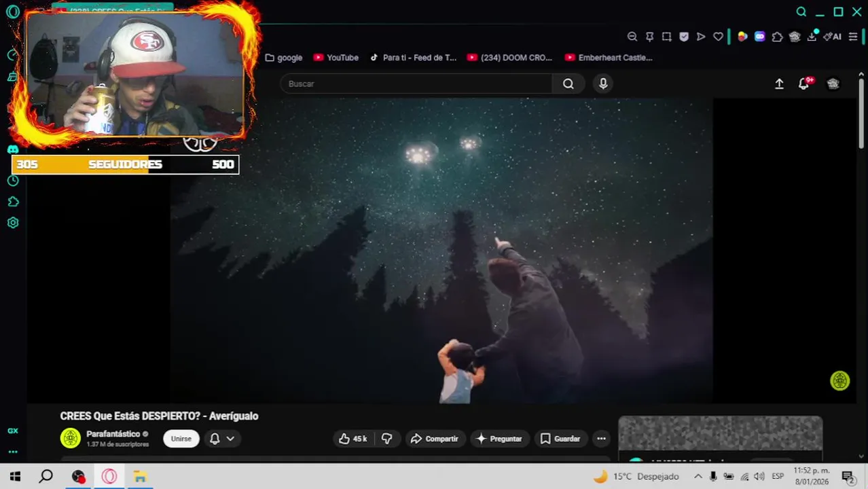
Task: Like the video with 45 k likes
Action: [353, 439]
